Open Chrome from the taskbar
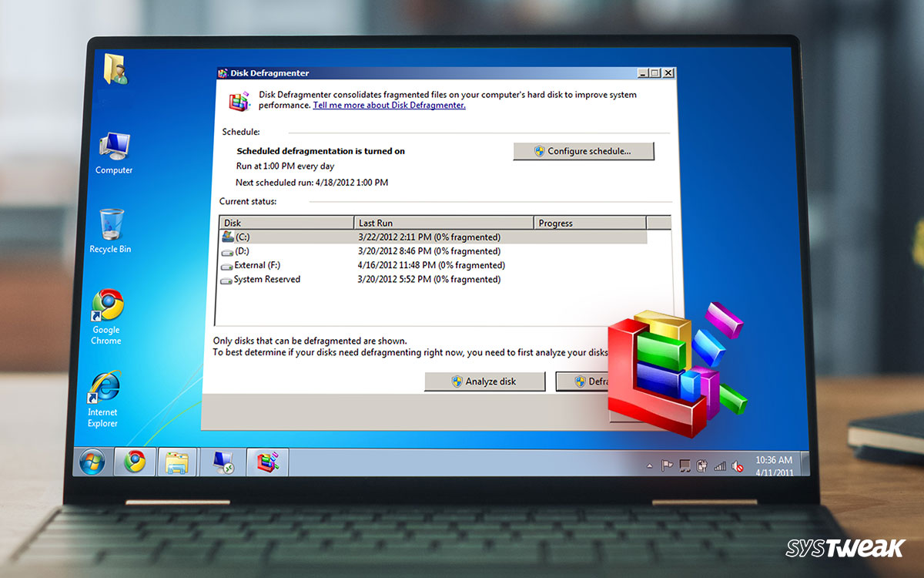Screen dimensions: 924x578 136,462
